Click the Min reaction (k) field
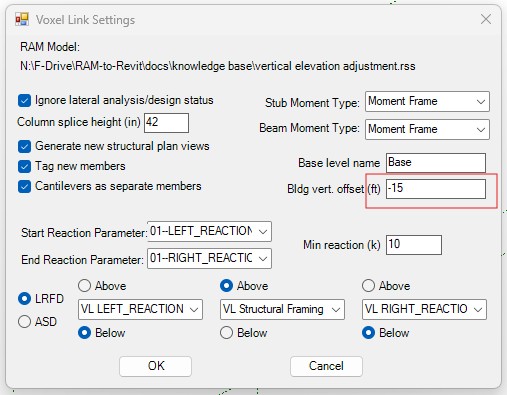The image size is (507, 395). 414,245
